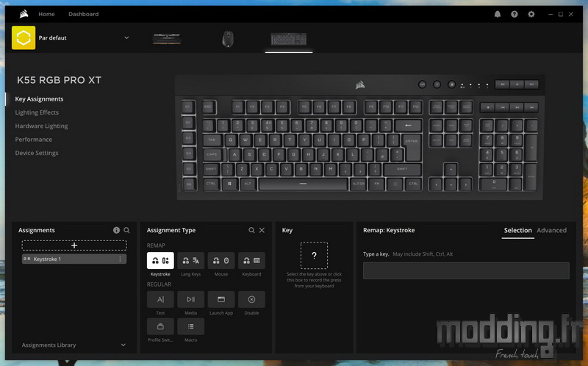
Task: Go to the Dashboard tab
Action: [83, 14]
